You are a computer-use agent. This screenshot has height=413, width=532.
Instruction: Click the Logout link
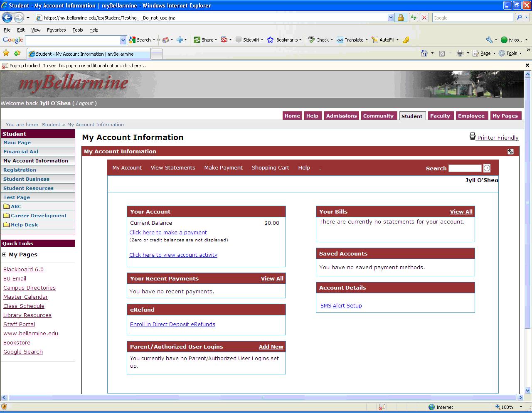click(85, 103)
